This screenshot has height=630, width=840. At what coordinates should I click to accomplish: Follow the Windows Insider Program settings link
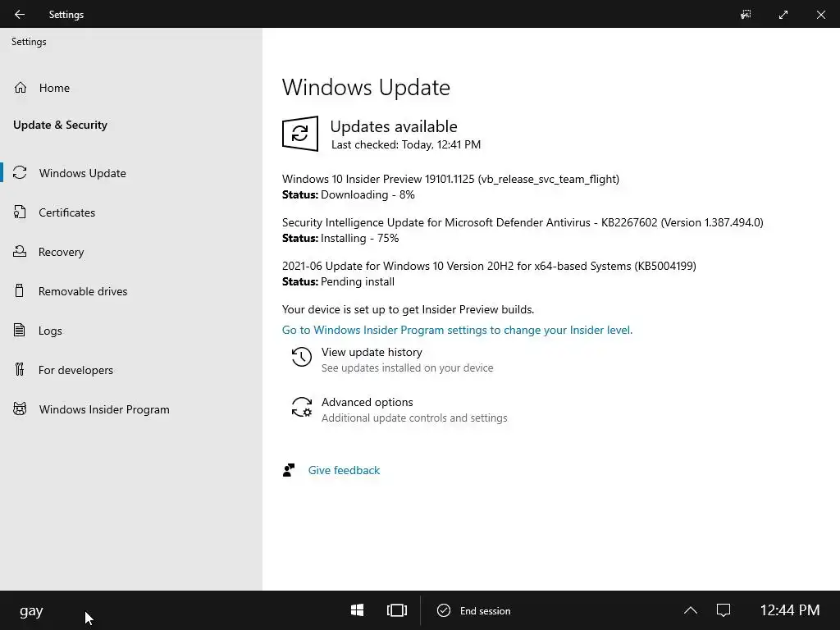click(457, 330)
